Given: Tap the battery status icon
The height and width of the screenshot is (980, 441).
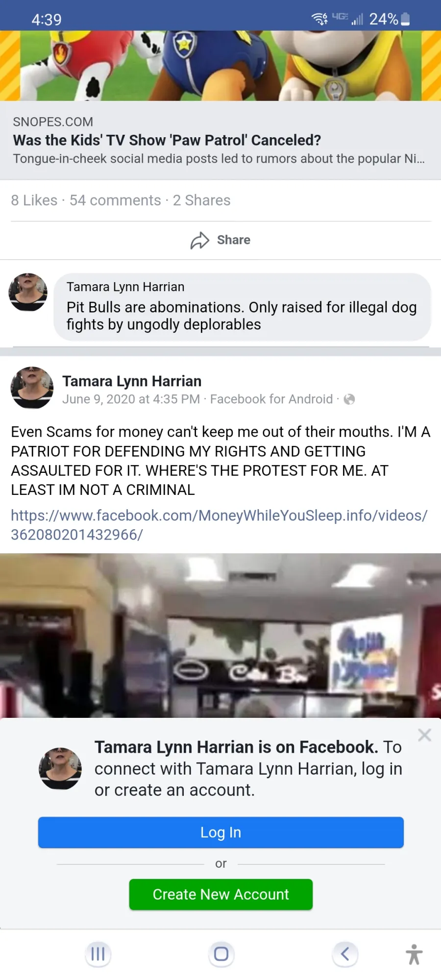Looking at the screenshot, I should click(x=405, y=19).
